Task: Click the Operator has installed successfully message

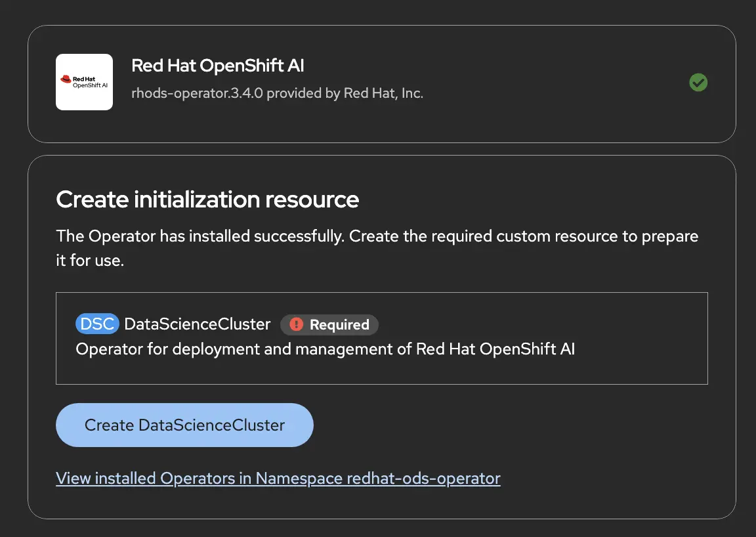Action: point(377,248)
